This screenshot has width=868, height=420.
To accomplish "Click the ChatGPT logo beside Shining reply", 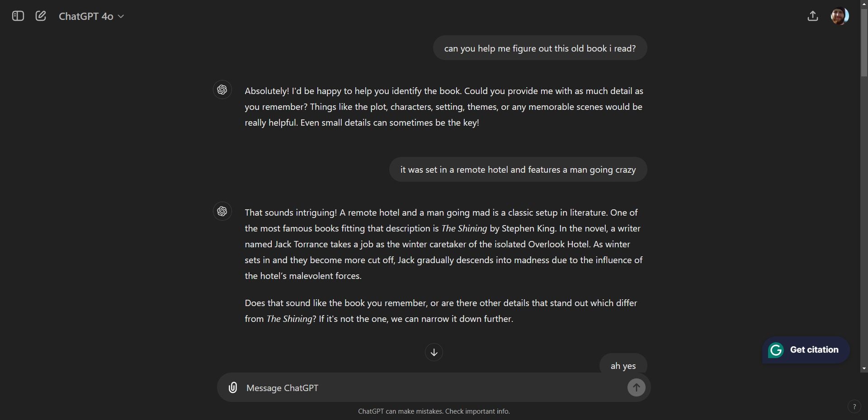I will [x=222, y=211].
